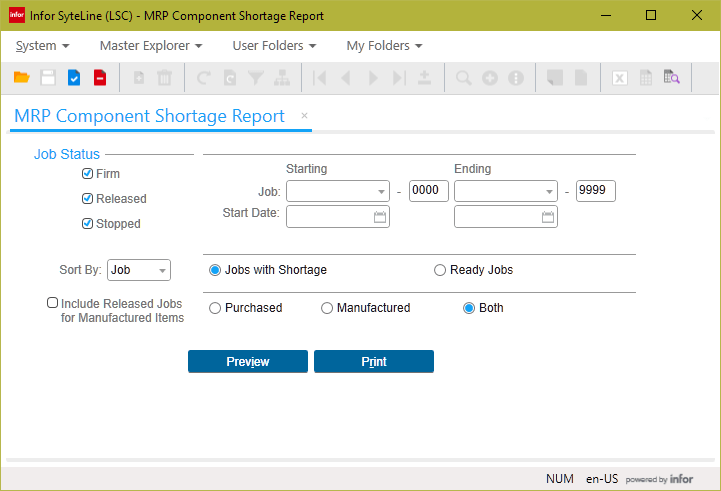Click the Starting Start Date input field

(x=338, y=217)
